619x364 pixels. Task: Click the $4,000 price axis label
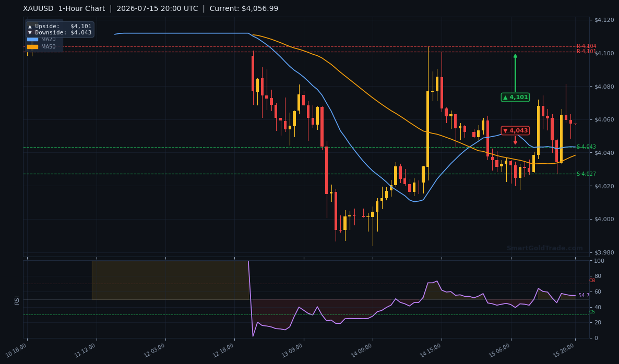point(604,219)
